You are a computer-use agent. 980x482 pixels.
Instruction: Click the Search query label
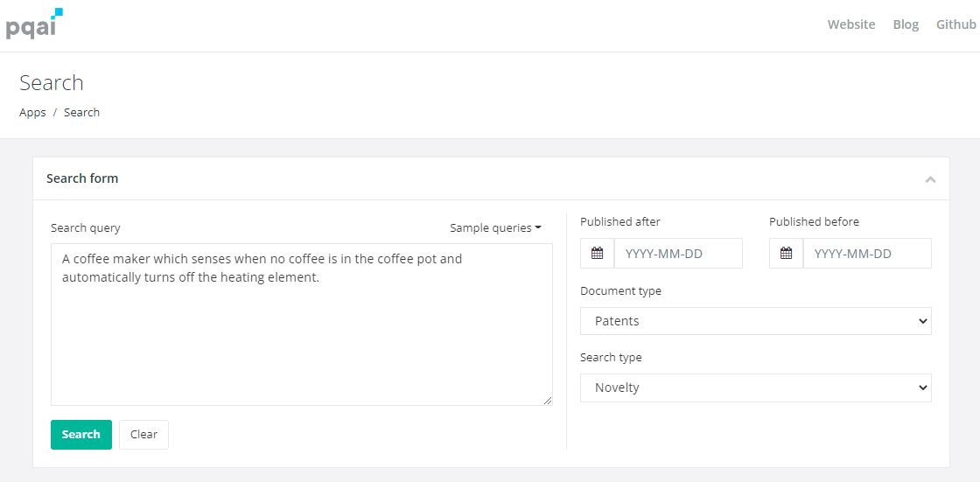(86, 228)
